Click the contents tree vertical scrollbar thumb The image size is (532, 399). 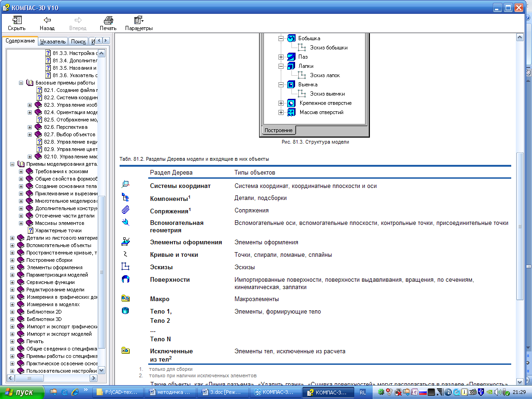(102, 272)
